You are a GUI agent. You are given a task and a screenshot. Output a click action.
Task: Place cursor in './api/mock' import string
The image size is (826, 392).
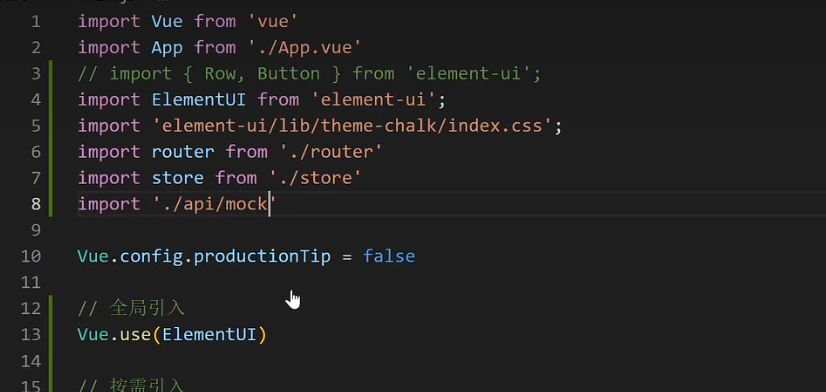coord(214,204)
